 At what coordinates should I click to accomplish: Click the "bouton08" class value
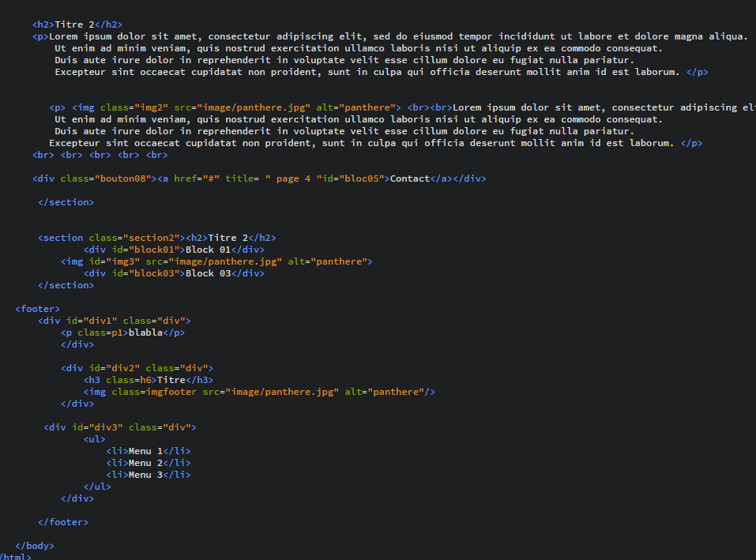pos(125,179)
